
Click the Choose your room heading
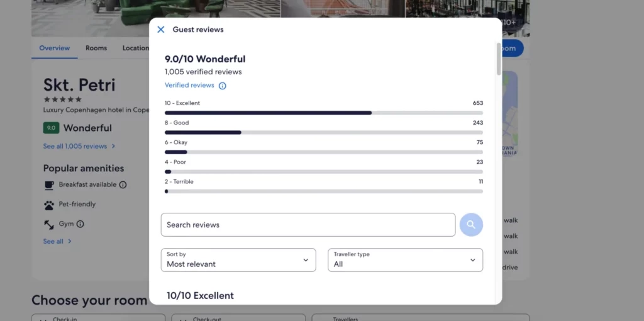(89, 300)
